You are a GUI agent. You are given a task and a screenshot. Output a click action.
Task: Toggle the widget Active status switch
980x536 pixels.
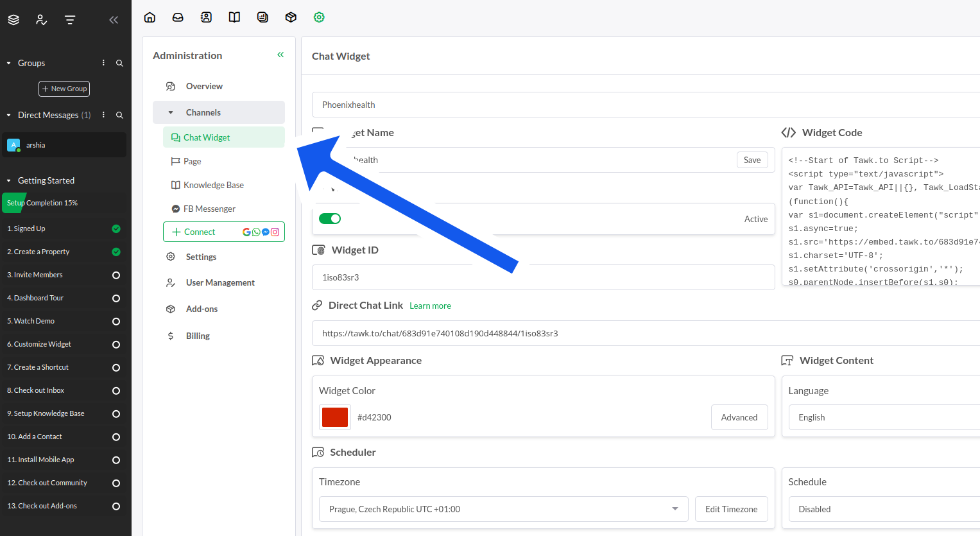[330, 219]
